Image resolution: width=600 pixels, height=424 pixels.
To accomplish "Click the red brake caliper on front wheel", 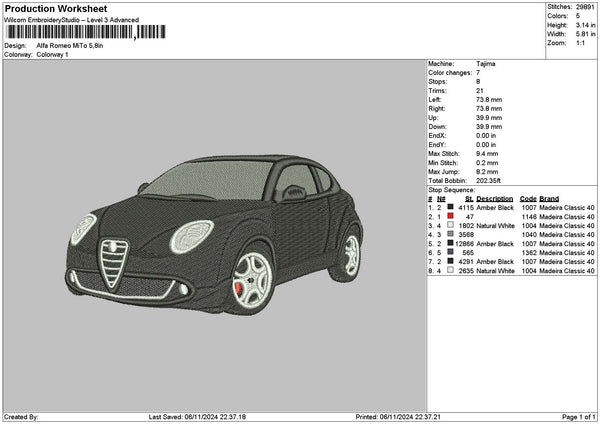I will [239, 289].
